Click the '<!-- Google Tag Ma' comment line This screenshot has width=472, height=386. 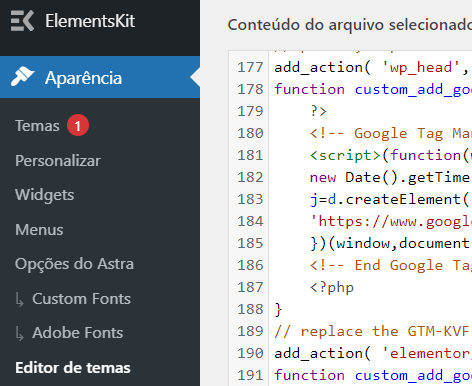[391, 133]
